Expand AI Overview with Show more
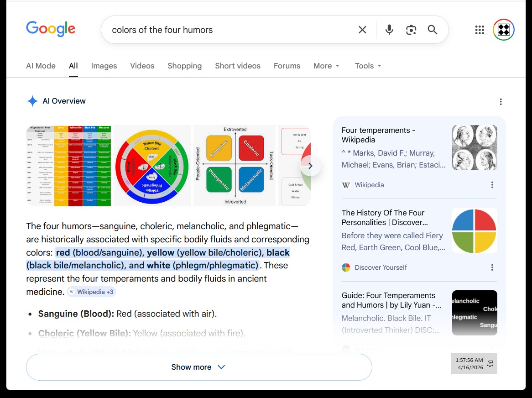The image size is (532, 398). 199,367
